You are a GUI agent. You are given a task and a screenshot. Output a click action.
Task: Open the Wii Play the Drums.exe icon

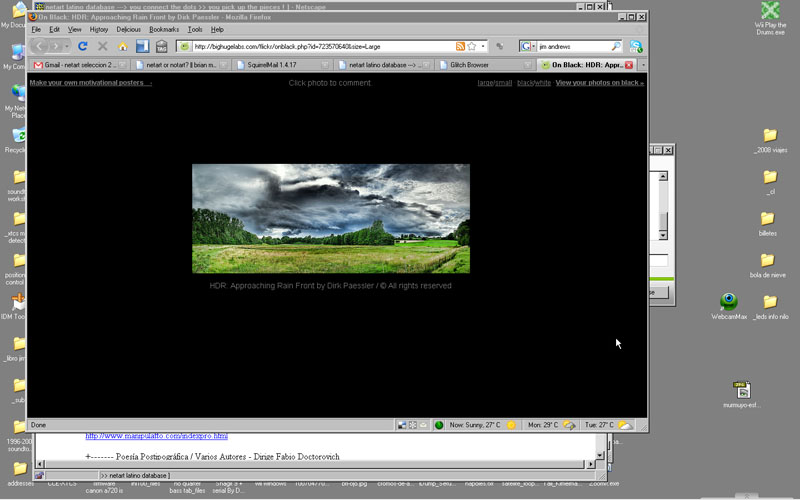click(x=770, y=11)
